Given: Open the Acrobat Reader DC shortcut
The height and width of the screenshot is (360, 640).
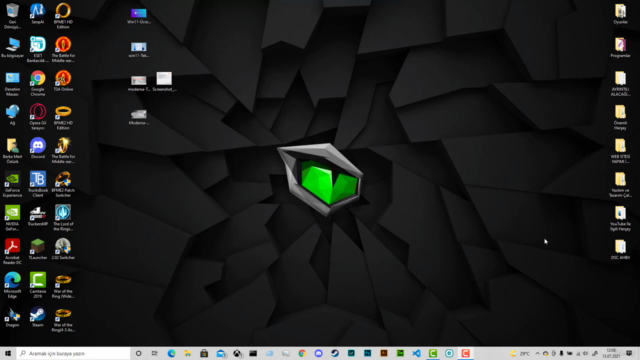Looking at the screenshot, I should pyautogui.click(x=12, y=251).
